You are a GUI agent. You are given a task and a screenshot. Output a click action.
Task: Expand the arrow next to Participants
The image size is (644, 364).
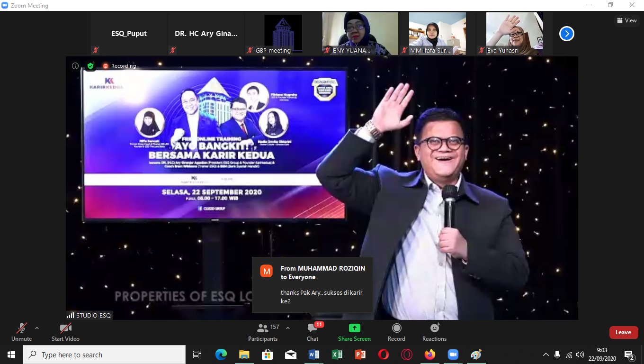coord(288,328)
